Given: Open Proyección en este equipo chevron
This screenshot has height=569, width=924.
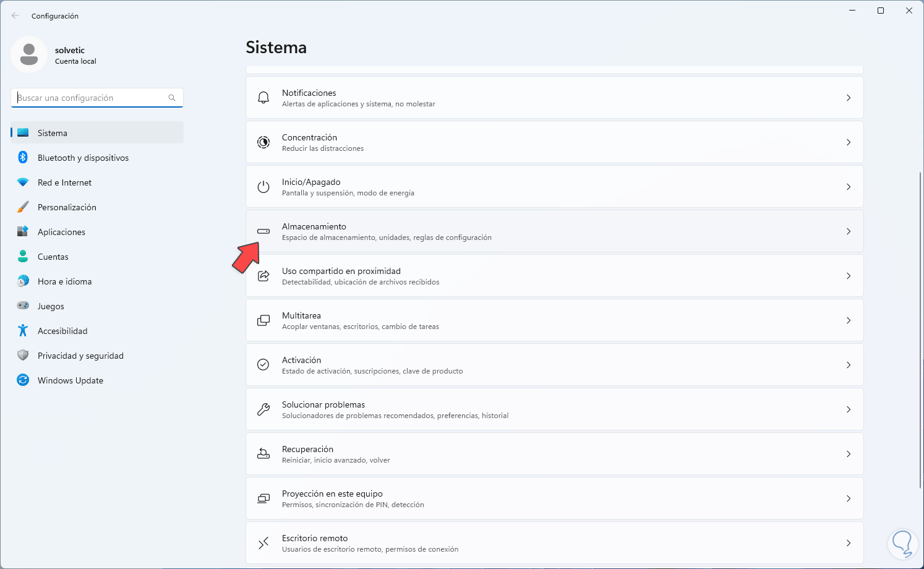Looking at the screenshot, I should (849, 498).
